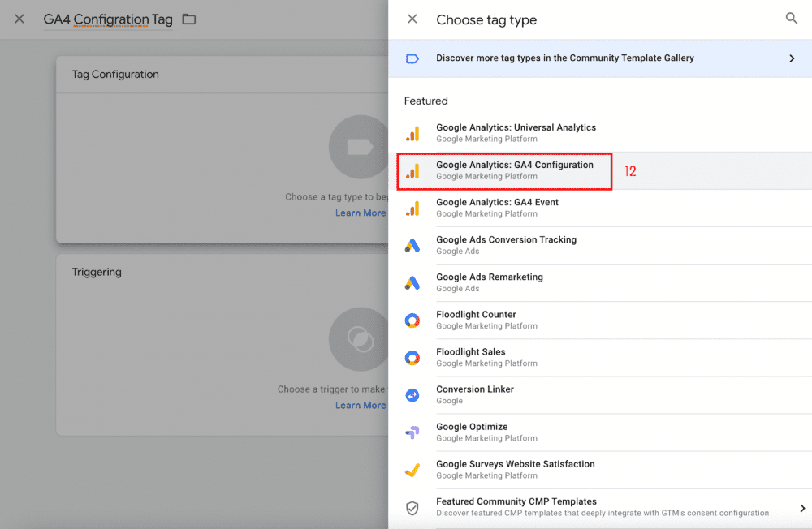Select Google Ads Conversion Tracking

pyautogui.click(x=600, y=245)
